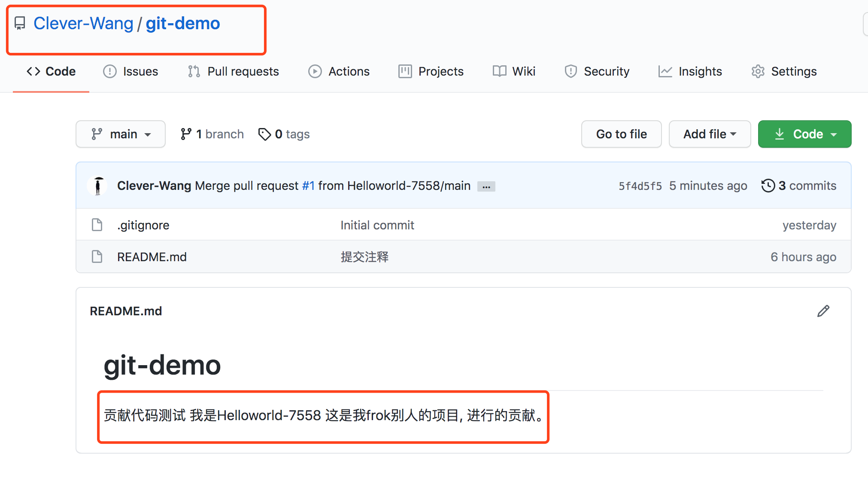Click the committer avatar with umbrella

pyautogui.click(x=98, y=186)
